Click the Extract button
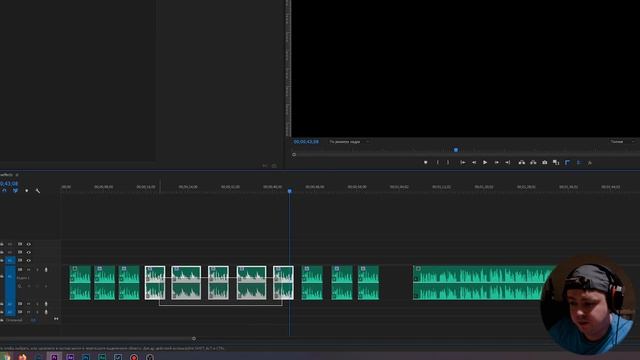Screen dimensions: 640x360 (x=533, y=162)
